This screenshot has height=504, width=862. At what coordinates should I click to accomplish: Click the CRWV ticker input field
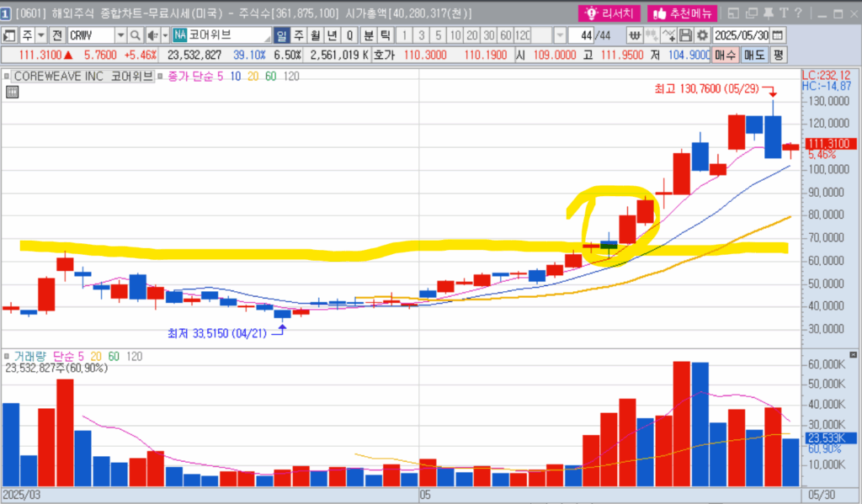91,35
